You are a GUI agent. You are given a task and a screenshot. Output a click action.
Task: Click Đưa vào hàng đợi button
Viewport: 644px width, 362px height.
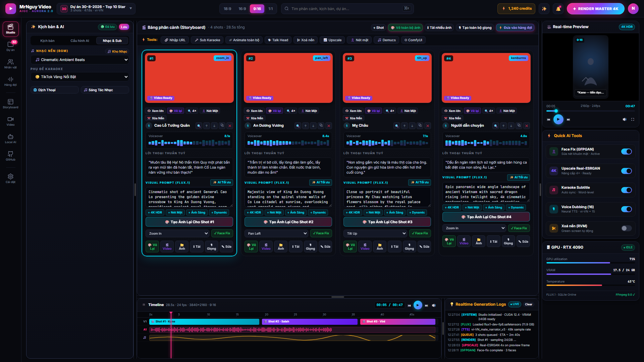click(515, 27)
